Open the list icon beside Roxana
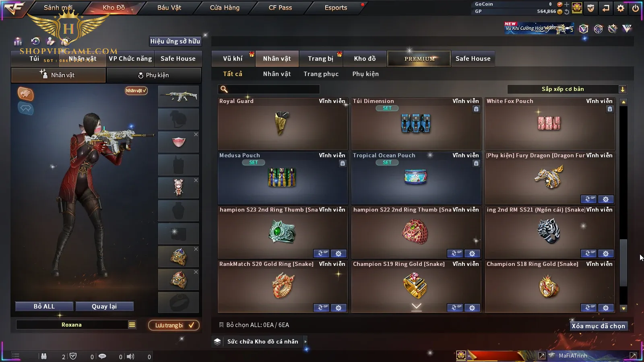This screenshot has width=644, height=362. tap(132, 325)
